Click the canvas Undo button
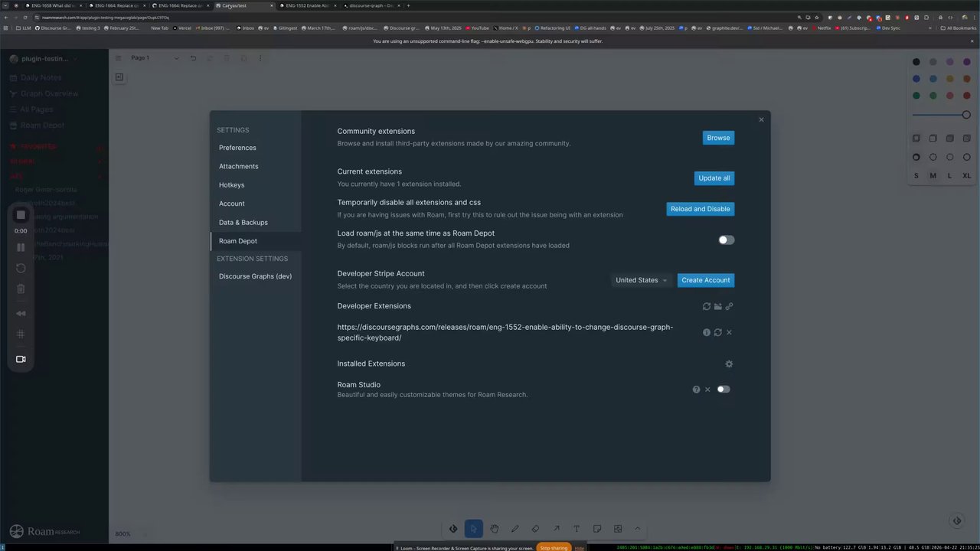 click(x=193, y=58)
